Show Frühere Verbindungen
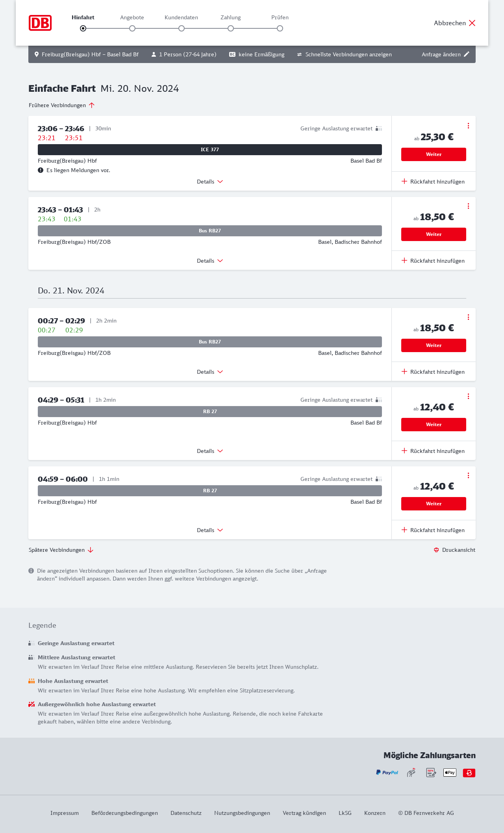The height and width of the screenshot is (833, 504). (x=62, y=105)
